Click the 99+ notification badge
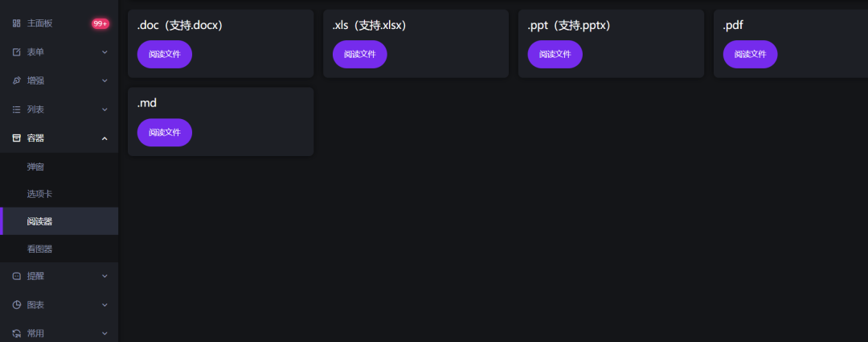 [100, 23]
